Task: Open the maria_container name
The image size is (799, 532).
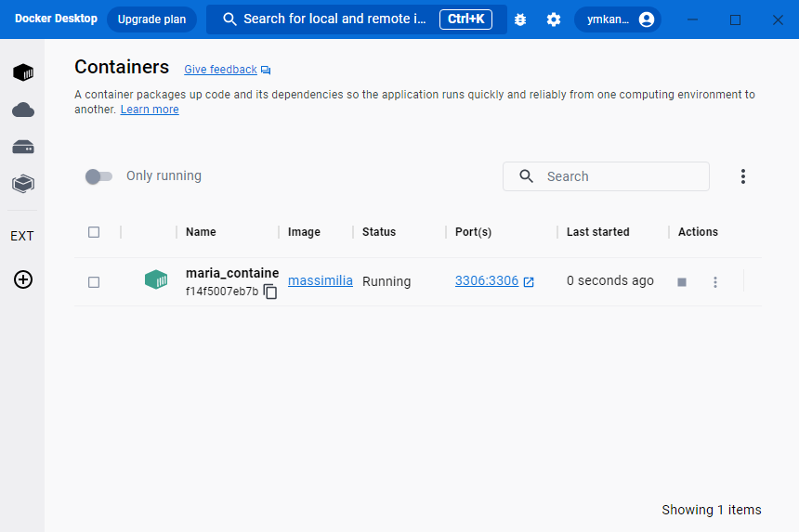Action: 232,273
